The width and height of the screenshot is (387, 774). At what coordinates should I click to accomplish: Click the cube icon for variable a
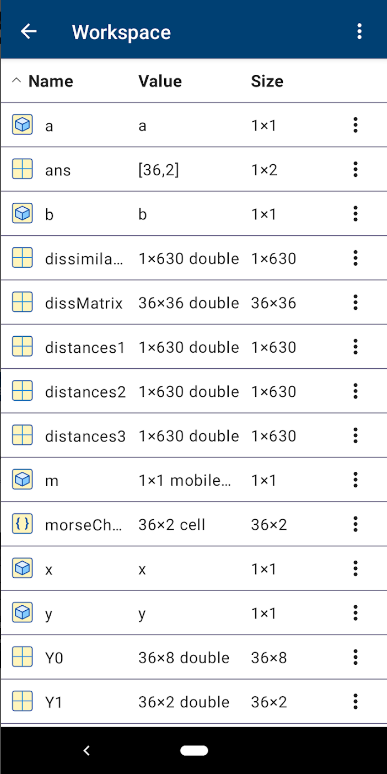coord(22,125)
